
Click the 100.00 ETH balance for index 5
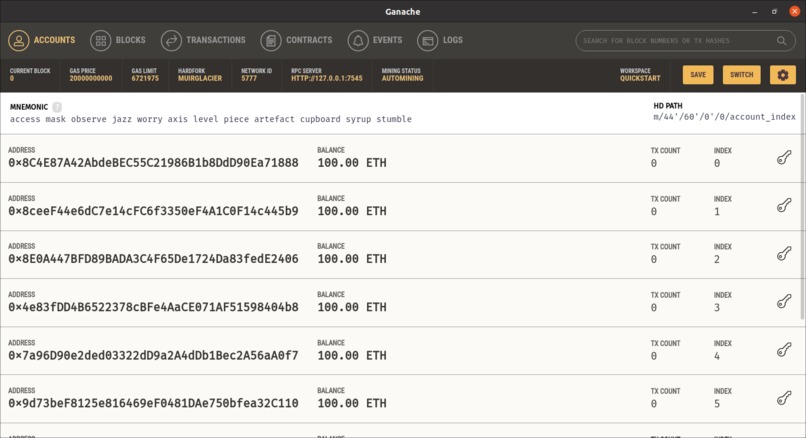352,404
